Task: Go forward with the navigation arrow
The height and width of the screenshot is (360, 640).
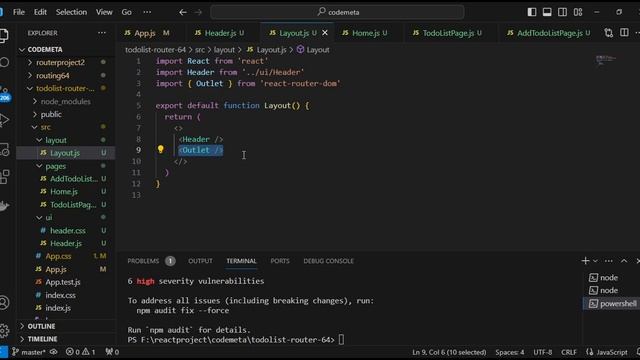Action: 198,12
